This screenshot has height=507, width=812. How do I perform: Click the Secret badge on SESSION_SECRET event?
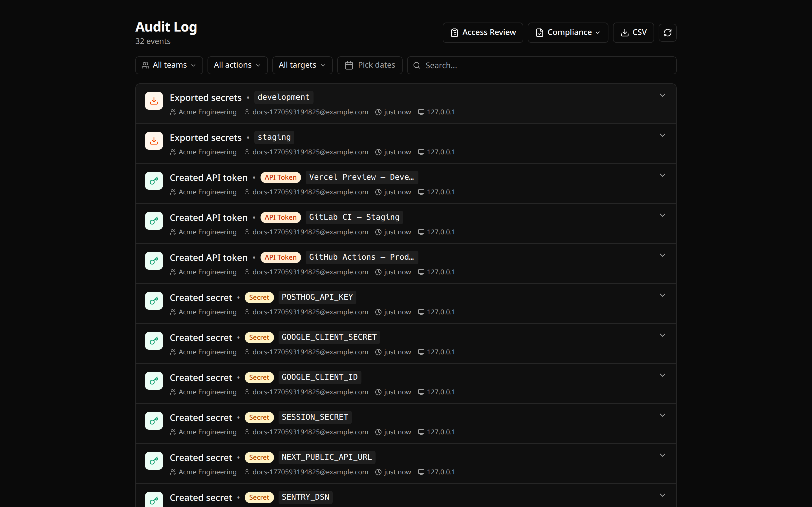click(x=259, y=417)
